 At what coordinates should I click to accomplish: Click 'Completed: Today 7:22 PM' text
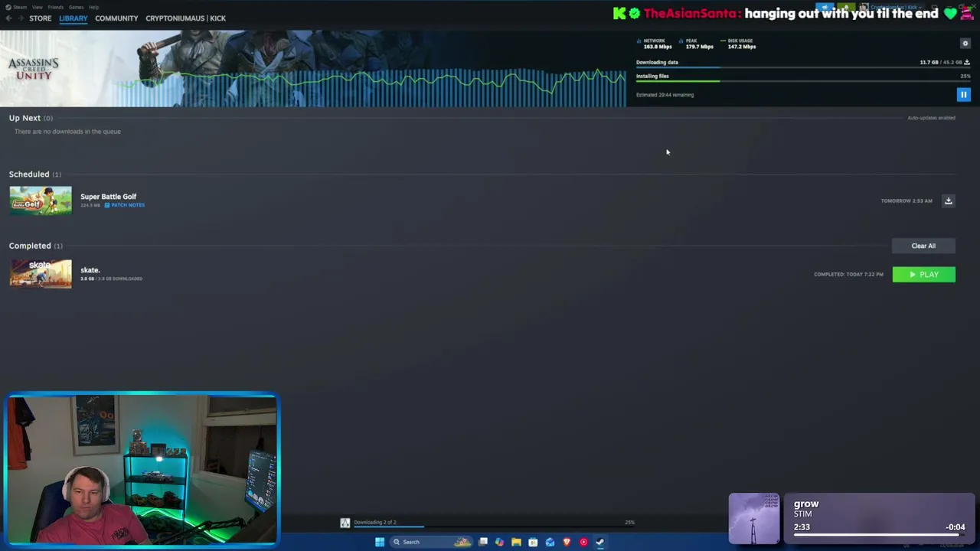click(x=848, y=274)
